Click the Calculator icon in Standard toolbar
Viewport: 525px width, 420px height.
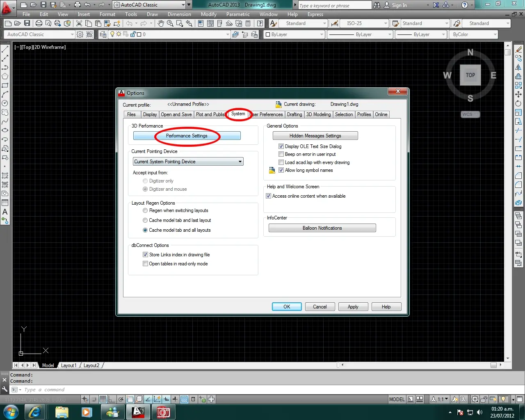[x=248, y=23]
